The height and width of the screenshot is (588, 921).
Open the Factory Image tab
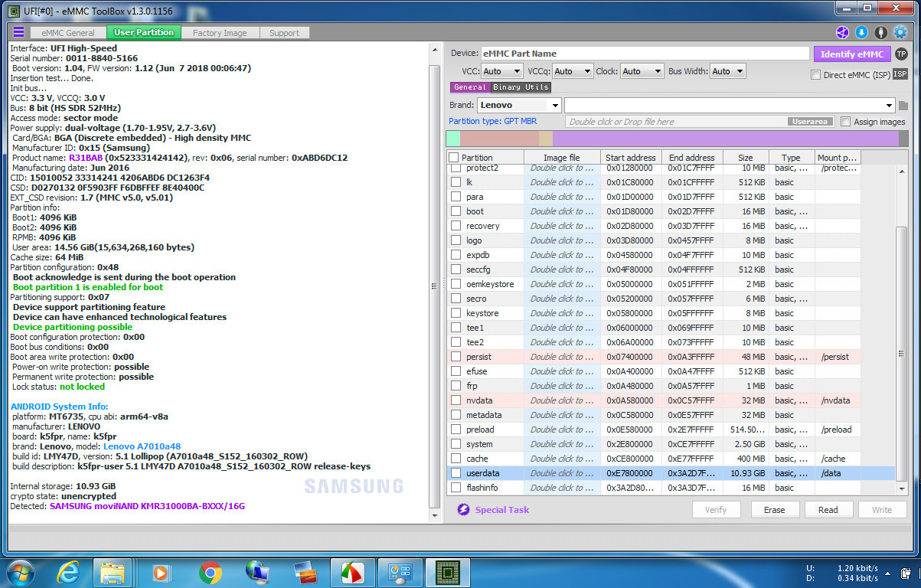click(220, 33)
